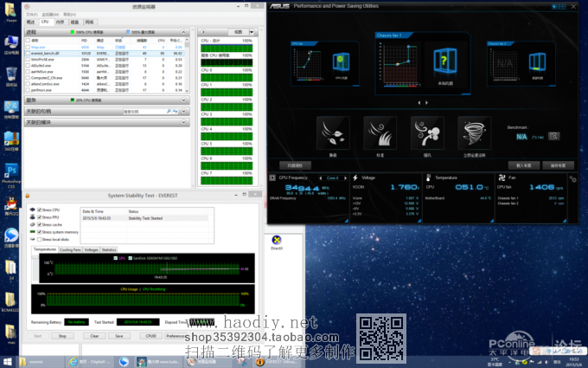Screen dimensions: 588x368
Task: Collapse the Processes section in Resource Monitor
Action: (x=184, y=32)
